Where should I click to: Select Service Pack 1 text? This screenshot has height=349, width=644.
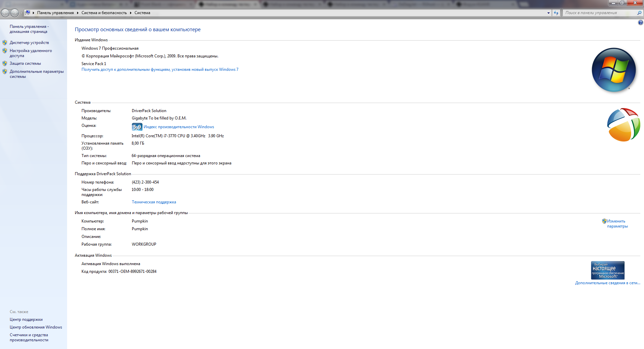pyautogui.click(x=94, y=64)
